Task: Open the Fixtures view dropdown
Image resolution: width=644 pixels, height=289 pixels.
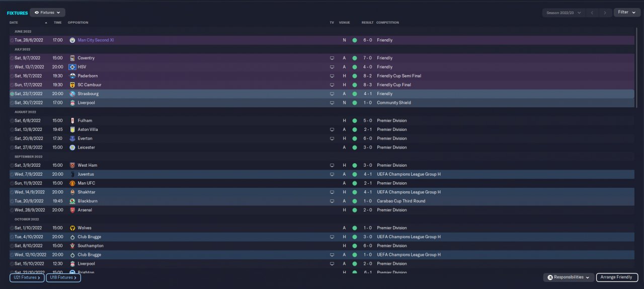Action: (47, 12)
